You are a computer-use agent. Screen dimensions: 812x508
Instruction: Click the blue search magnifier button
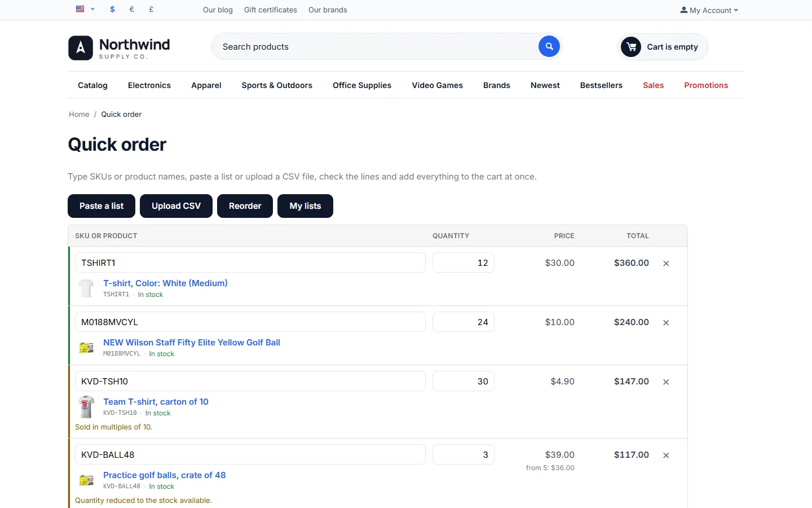[x=549, y=46]
